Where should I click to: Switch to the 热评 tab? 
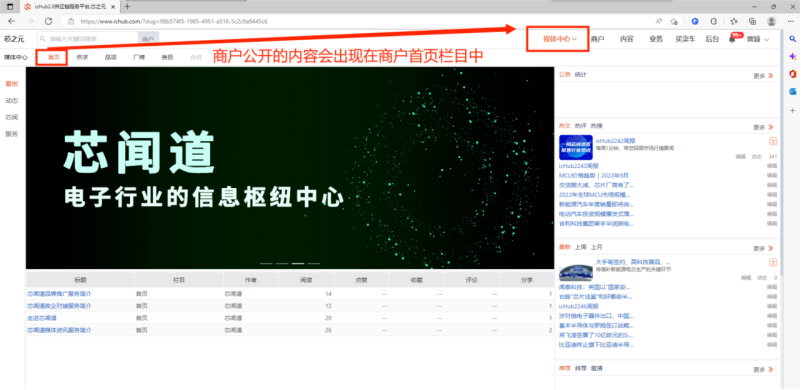[x=580, y=126]
